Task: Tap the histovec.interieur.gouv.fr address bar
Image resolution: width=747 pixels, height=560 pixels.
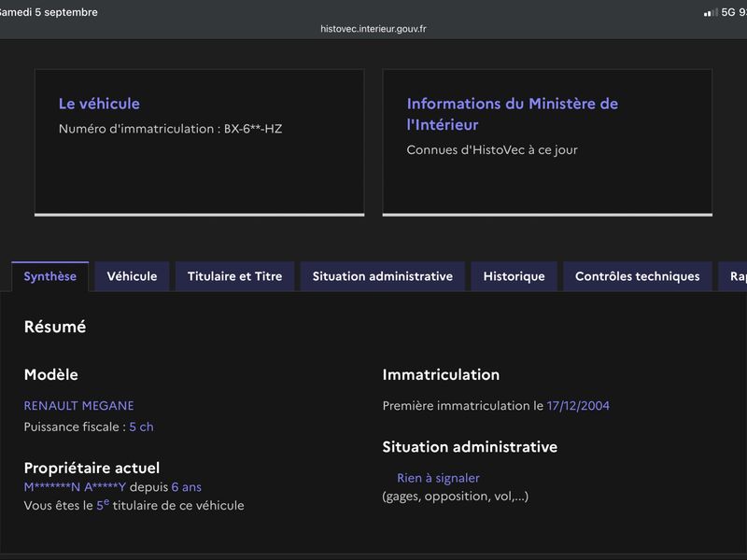Action: [x=373, y=29]
